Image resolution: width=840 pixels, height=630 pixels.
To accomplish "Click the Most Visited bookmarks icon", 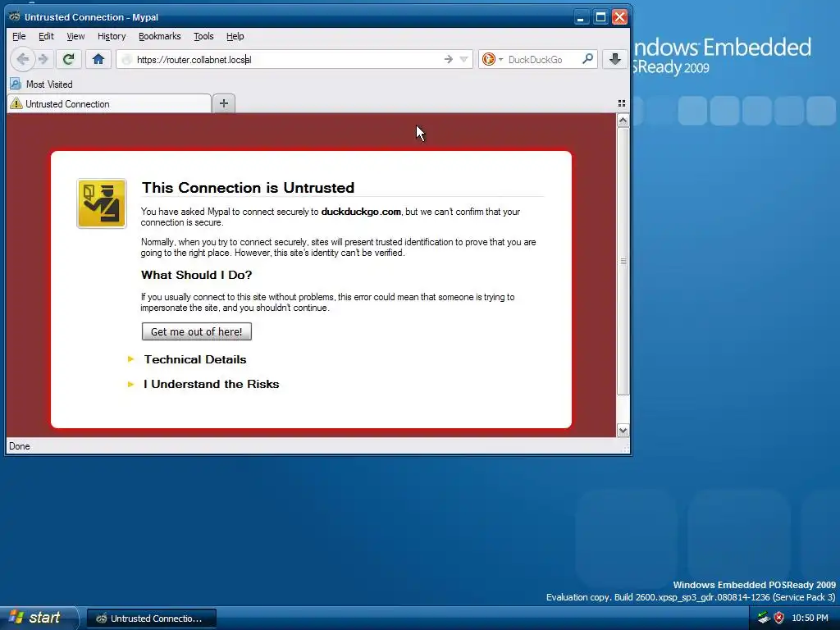I will [16, 84].
